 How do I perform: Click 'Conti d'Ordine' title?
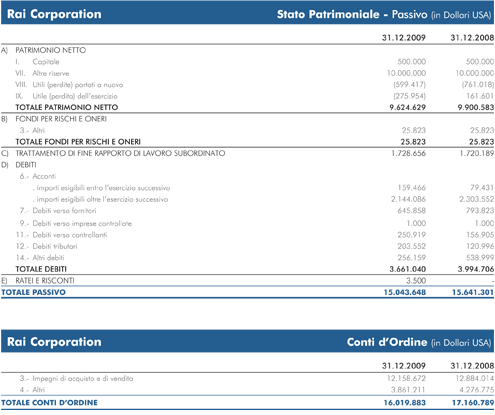click(387, 342)
